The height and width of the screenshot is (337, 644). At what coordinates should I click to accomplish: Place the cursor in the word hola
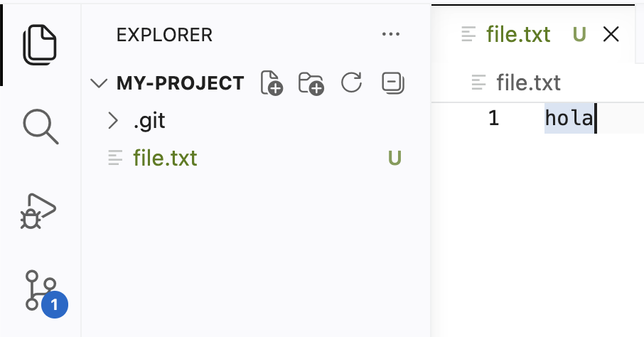[x=569, y=118]
